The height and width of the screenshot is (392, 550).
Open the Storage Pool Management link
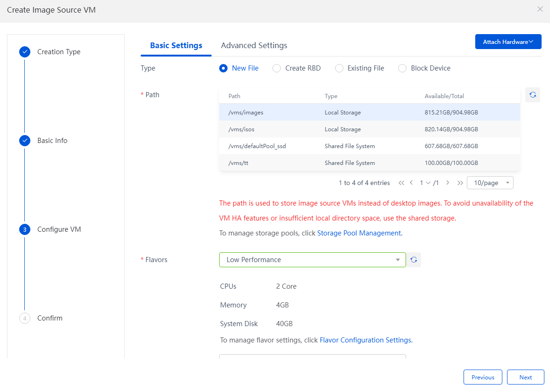coord(359,233)
